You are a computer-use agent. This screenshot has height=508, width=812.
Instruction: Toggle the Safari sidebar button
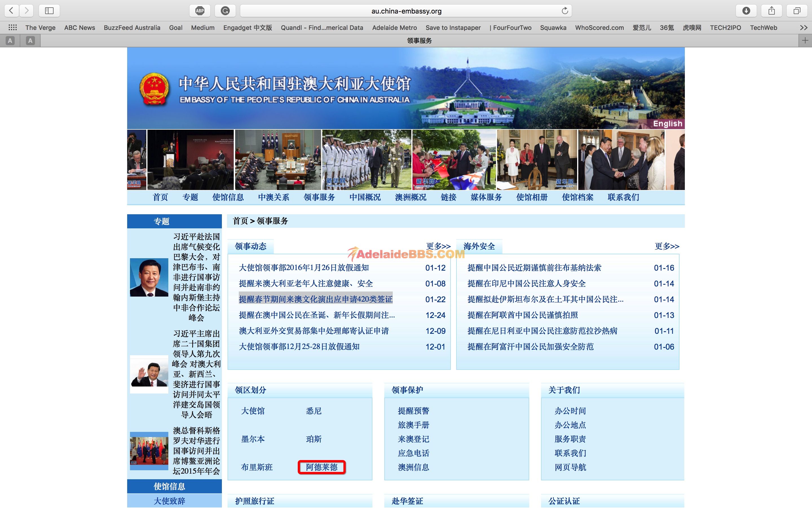pos(49,11)
